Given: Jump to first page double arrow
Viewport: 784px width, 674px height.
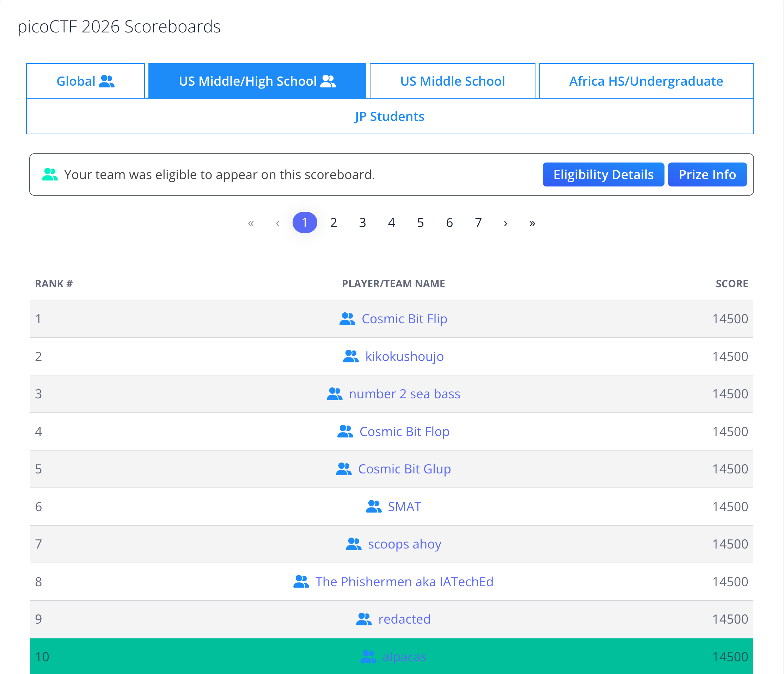Looking at the screenshot, I should (x=251, y=223).
